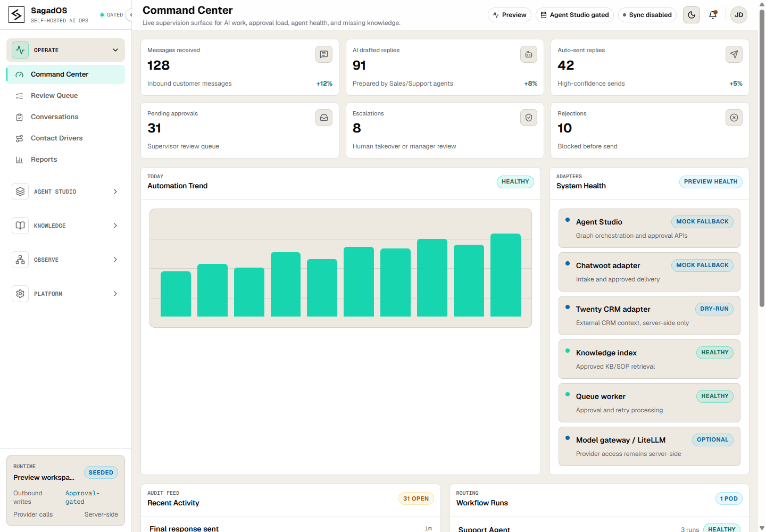
Task: Click the Command Center gauge icon
Action: coord(20,74)
